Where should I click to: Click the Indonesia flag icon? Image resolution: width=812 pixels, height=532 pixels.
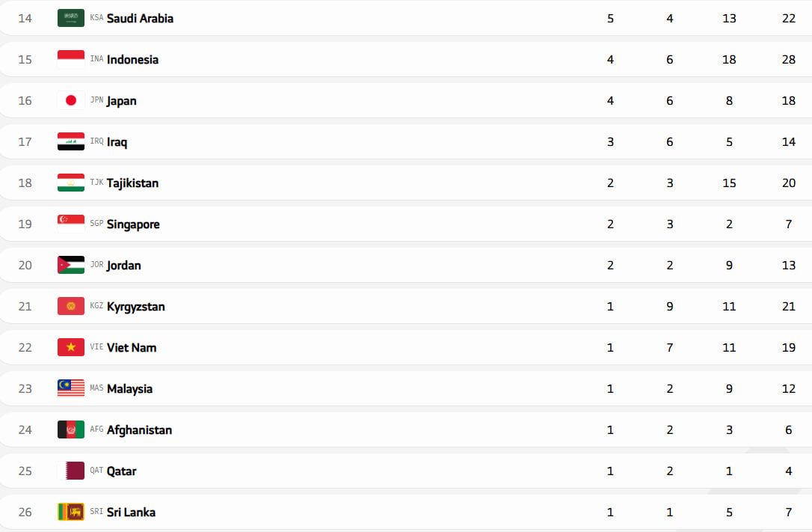(x=71, y=59)
